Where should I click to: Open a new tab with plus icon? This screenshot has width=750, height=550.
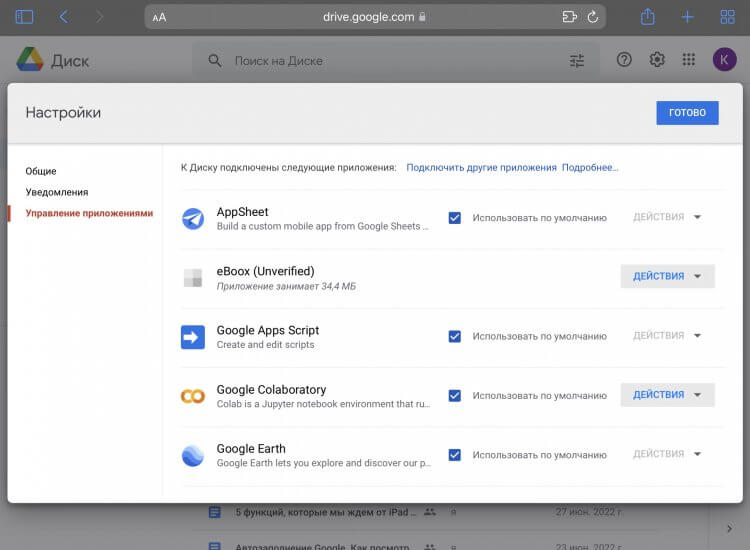pos(687,17)
